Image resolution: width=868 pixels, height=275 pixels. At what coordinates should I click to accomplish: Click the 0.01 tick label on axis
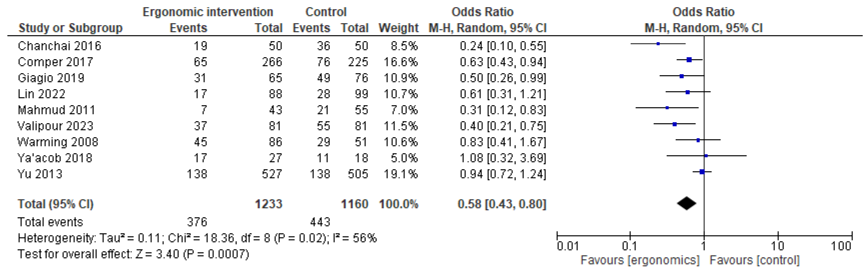(x=567, y=246)
